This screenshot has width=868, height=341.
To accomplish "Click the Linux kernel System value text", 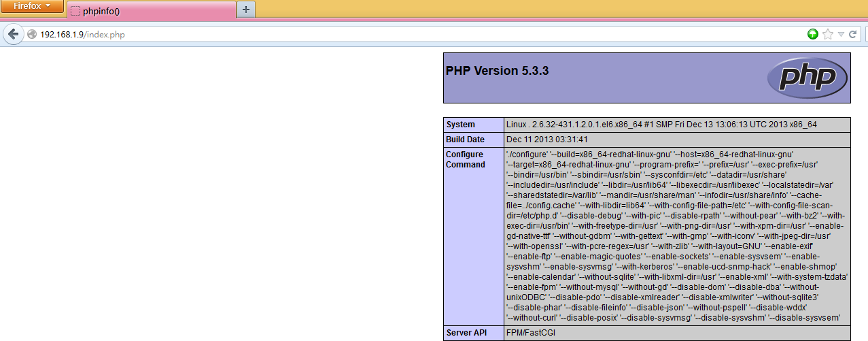I will (x=661, y=125).
